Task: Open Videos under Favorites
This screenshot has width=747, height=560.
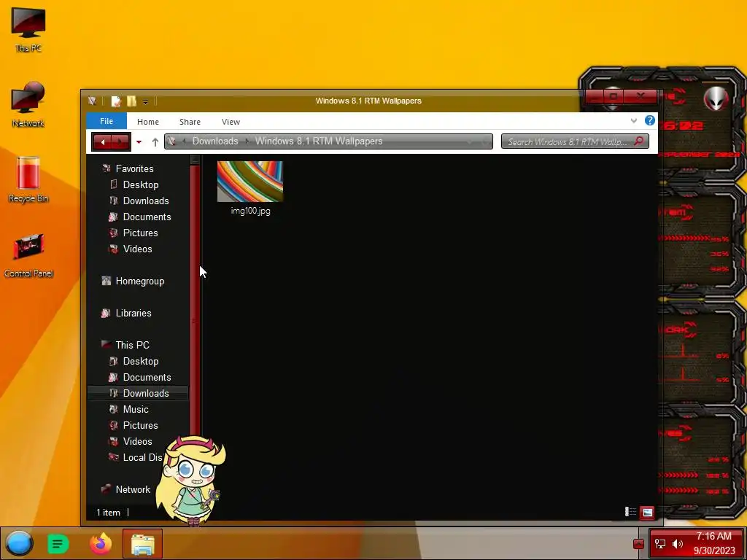Action: point(137,249)
